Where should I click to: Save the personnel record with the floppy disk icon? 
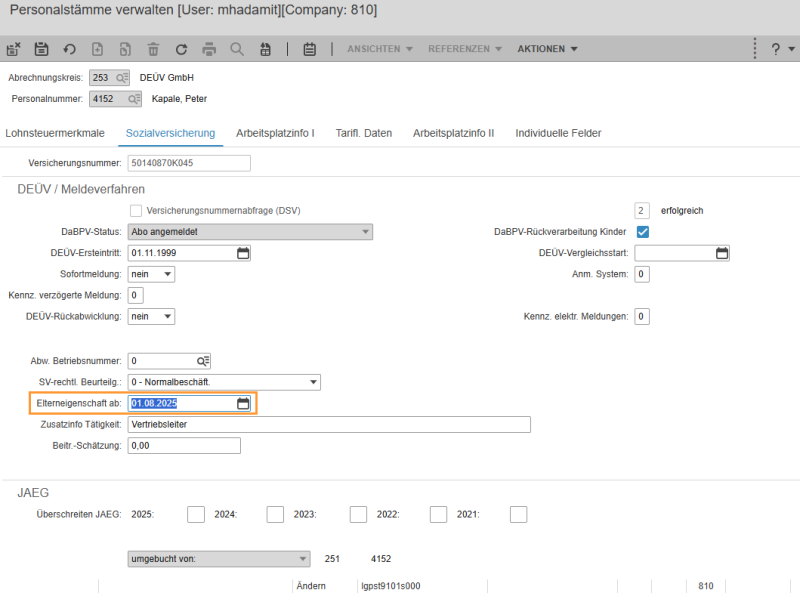[41, 49]
